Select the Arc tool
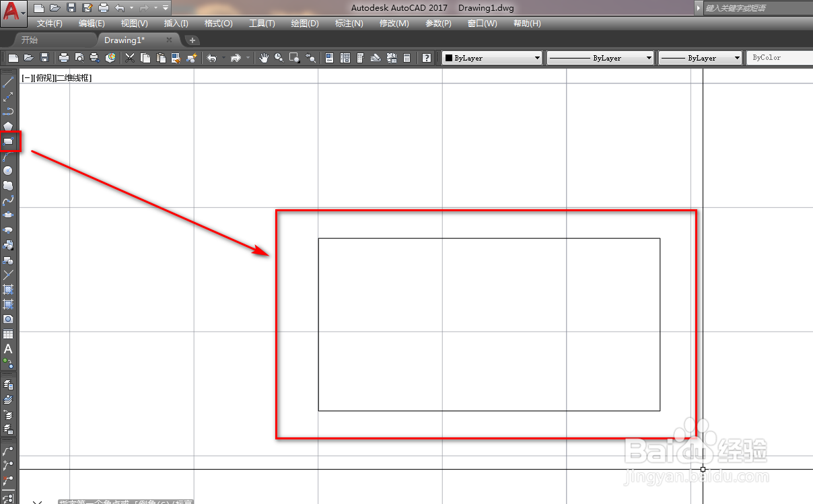This screenshot has height=504, width=813. coord(8,156)
